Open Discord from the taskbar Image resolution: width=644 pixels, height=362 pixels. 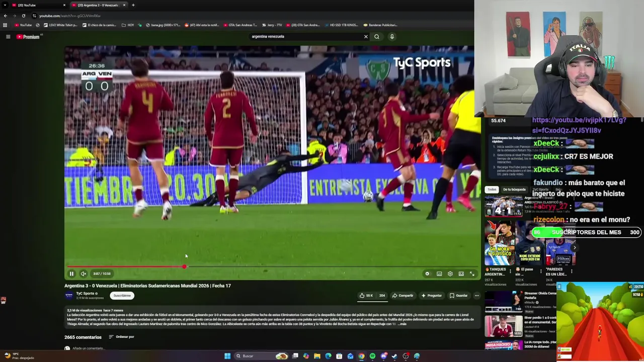383,356
